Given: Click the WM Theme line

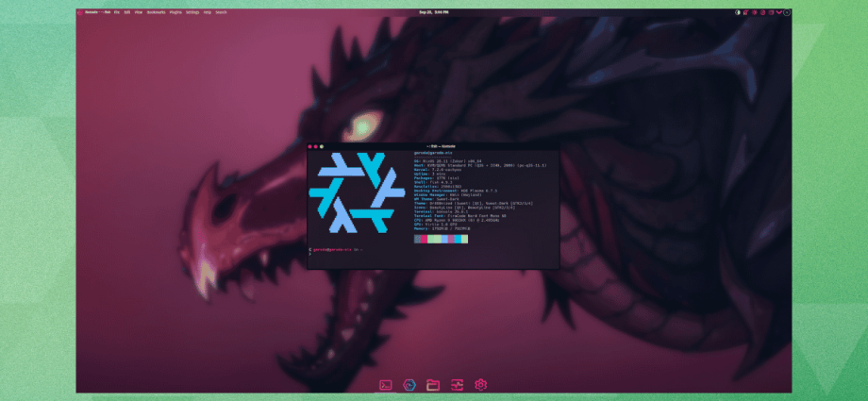Looking at the screenshot, I should (x=436, y=199).
